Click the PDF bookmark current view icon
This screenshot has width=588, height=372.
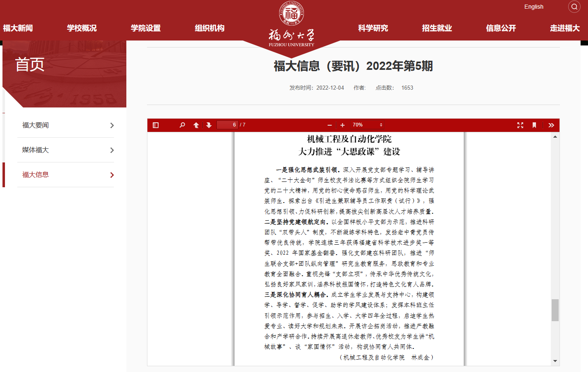(x=534, y=125)
